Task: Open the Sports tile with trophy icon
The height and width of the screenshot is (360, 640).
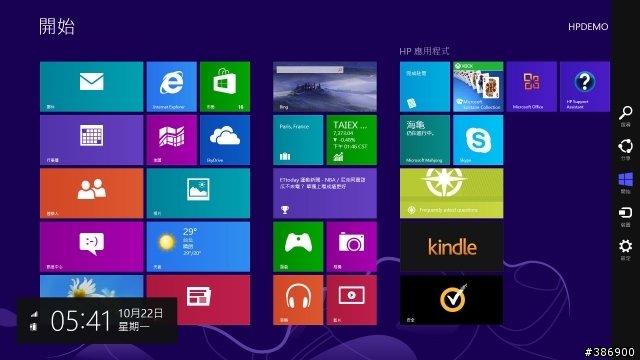Action: coord(325,193)
